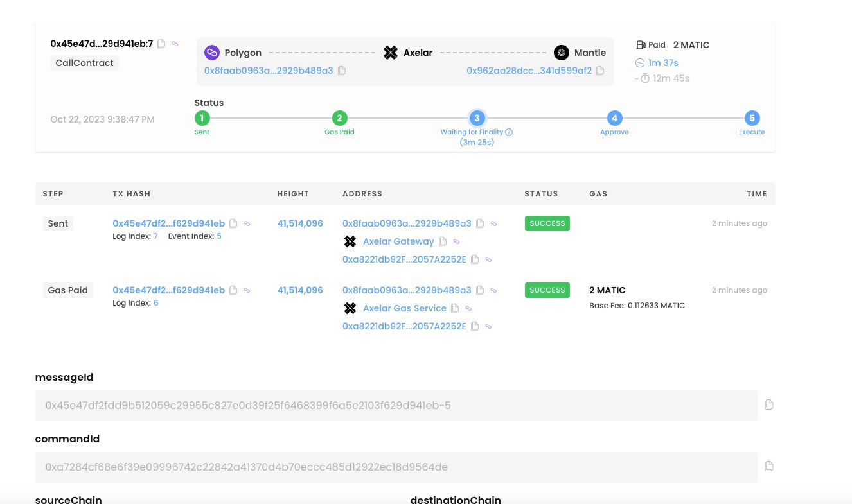Click the TX HASH column header
Viewport: 852px width, 504px height.
click(132, 194)
